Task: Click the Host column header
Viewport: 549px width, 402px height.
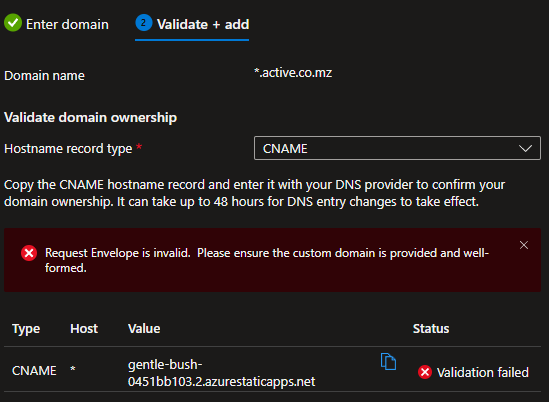Action: (84, 328)
